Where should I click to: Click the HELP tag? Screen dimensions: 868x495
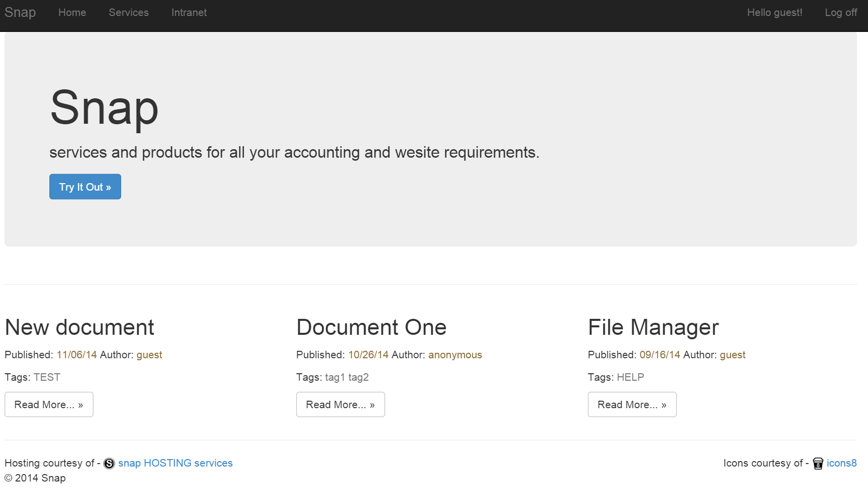pos(630,377)
